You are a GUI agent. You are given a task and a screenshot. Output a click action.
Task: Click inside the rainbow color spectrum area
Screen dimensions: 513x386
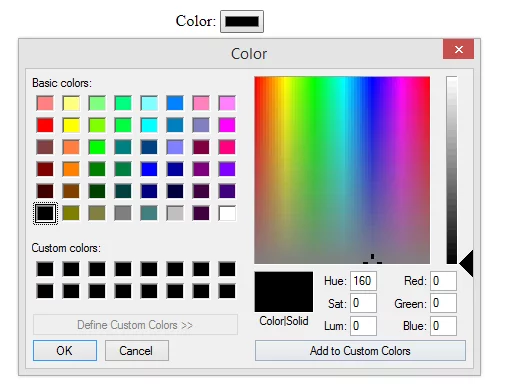pyautogui.click(x=342, y=170)
